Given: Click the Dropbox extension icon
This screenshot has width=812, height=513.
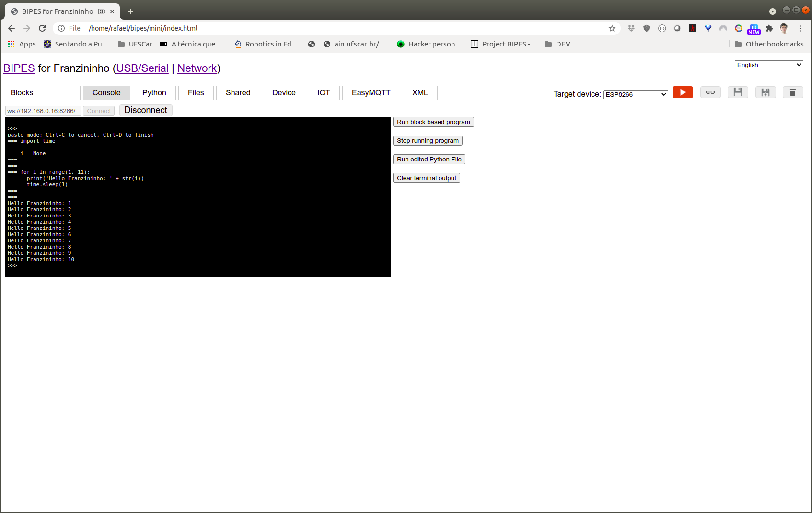Looking at the screenshot, I should [x=631, y=28].
